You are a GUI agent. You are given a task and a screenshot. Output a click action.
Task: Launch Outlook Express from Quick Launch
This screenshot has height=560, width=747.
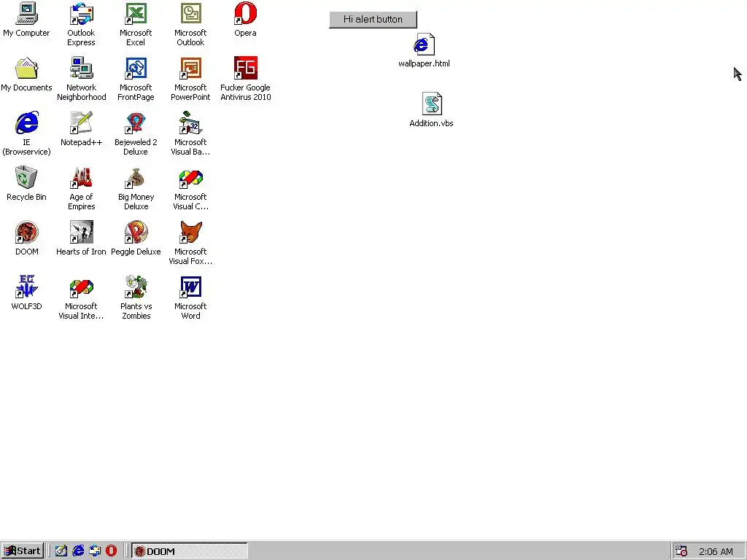94,551
